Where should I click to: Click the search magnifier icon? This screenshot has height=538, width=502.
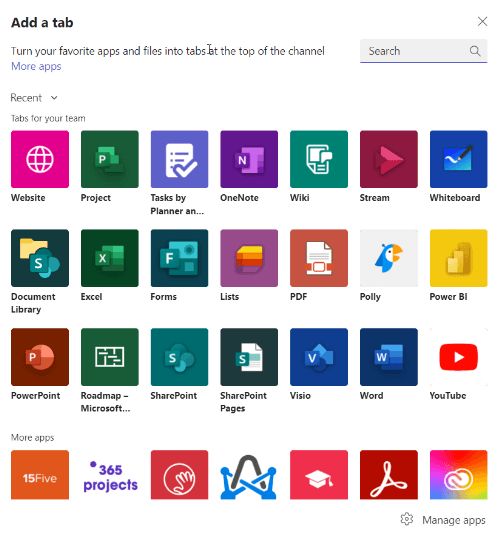tap(475, 51)
